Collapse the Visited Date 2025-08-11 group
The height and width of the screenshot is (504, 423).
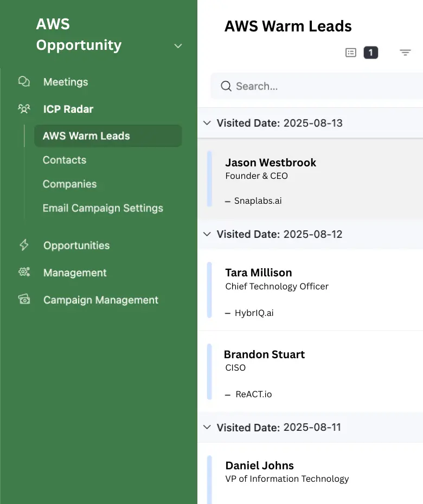pyautogui.click(x=207, y=427)
